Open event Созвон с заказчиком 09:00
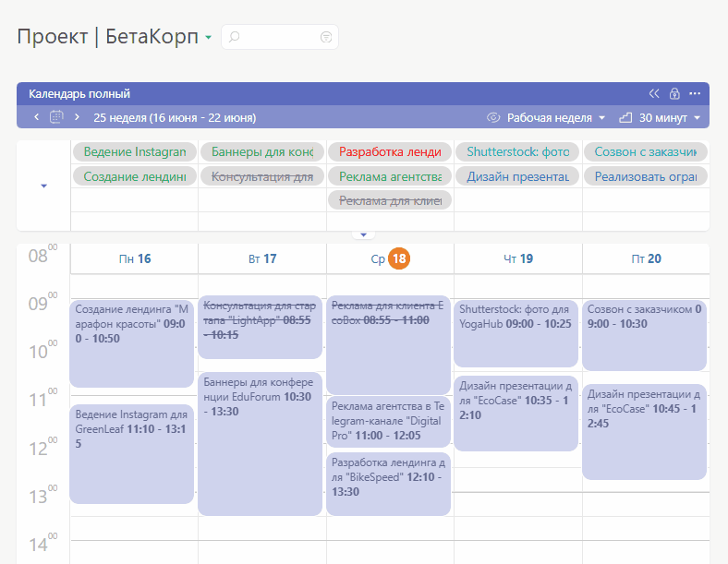This screenshot has height=564, width=728. (645, 335)
